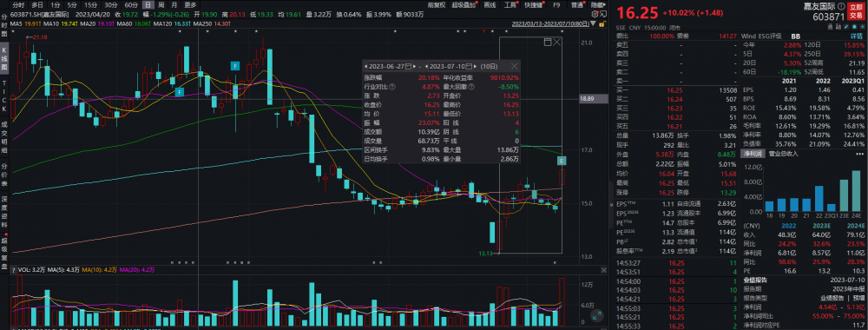The width and height of the screenshot is (868, 330).
Task: Click the help icon beside 最大回撤
Action: click(x=471, y=86)
